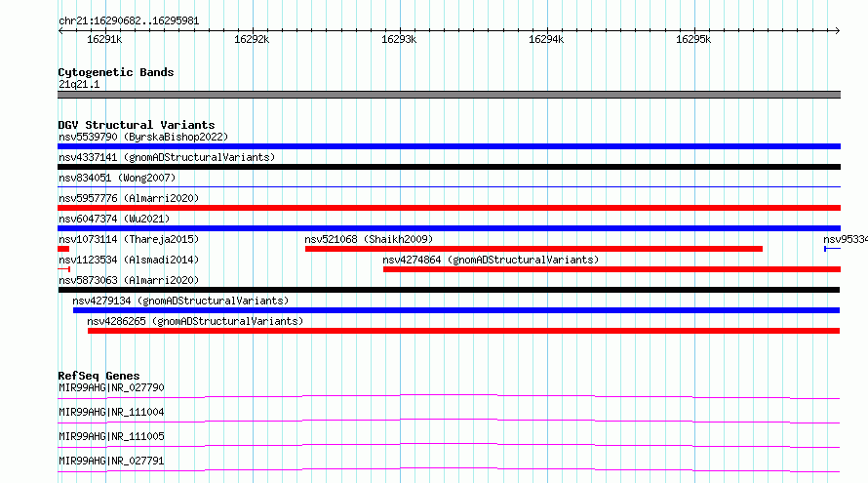Open the RefSeq Genes track title

point(99,376)
